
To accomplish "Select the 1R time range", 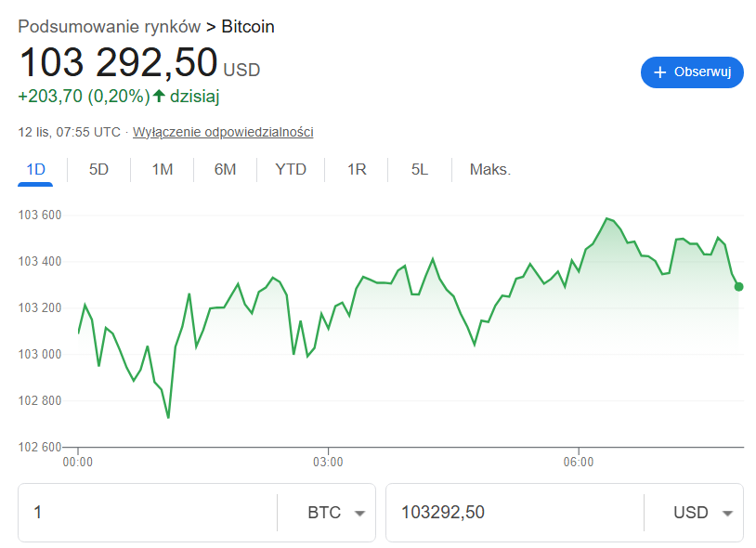I will point(356,169).
